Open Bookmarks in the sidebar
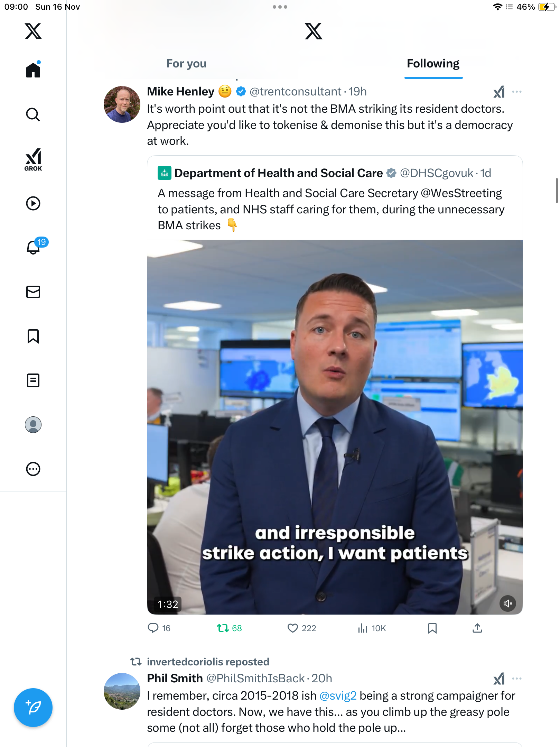Viewport: 560px width, 747px height. (33, 336)
